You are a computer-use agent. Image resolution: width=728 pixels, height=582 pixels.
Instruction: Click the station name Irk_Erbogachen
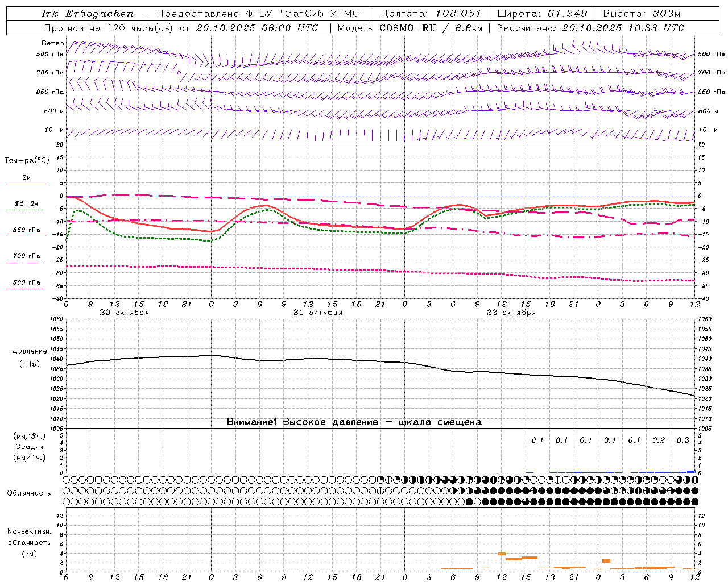[x=88, y=14]
